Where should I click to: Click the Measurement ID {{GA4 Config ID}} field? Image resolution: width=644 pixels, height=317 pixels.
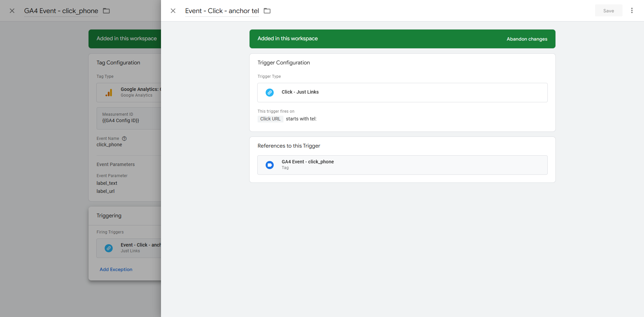click(129, 118)
